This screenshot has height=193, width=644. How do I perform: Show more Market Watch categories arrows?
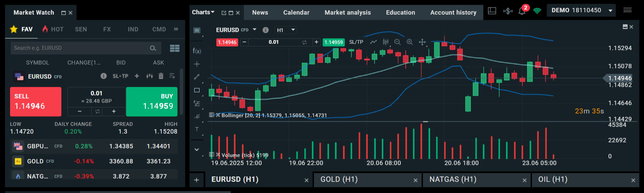176,29
